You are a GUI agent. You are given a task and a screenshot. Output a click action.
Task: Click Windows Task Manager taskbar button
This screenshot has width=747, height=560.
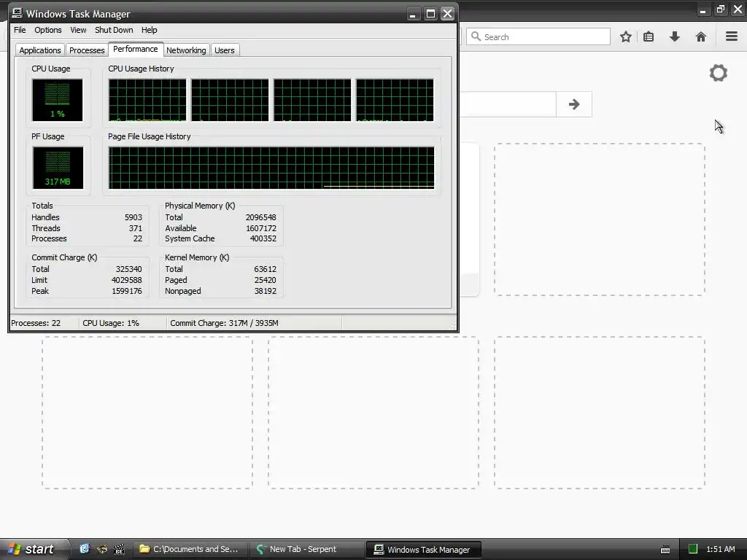click(x=424, y=550)
